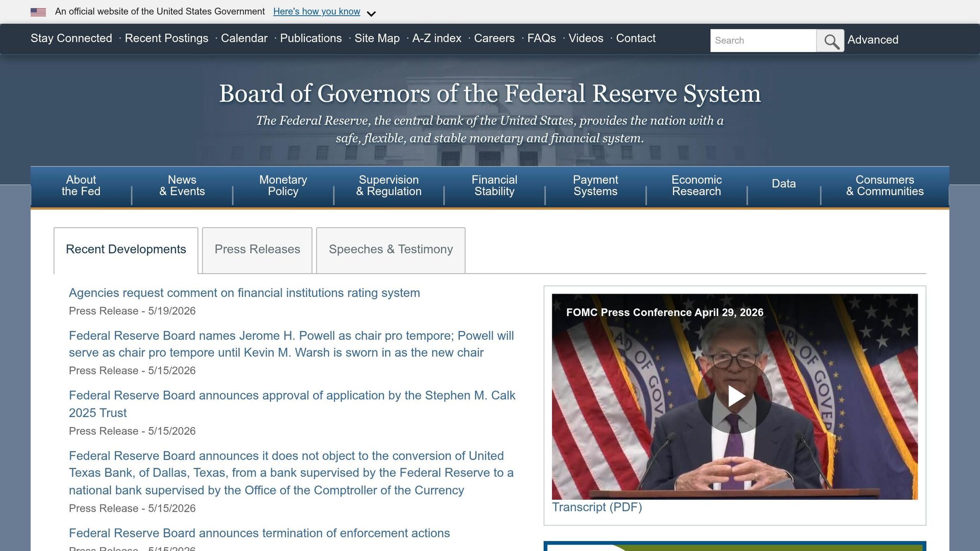Open the Site Map
The width and height of the screenshot is (980, 551).
coord(377,38)
